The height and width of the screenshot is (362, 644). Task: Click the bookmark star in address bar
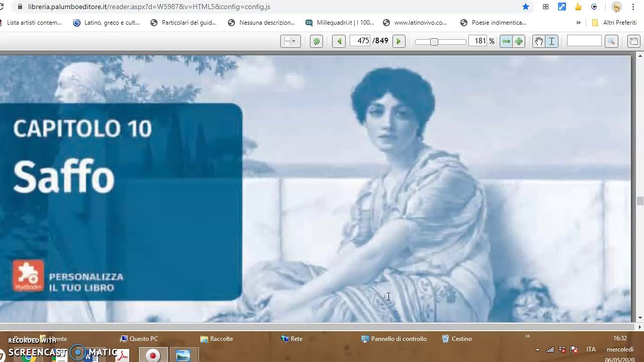point(526,7)
